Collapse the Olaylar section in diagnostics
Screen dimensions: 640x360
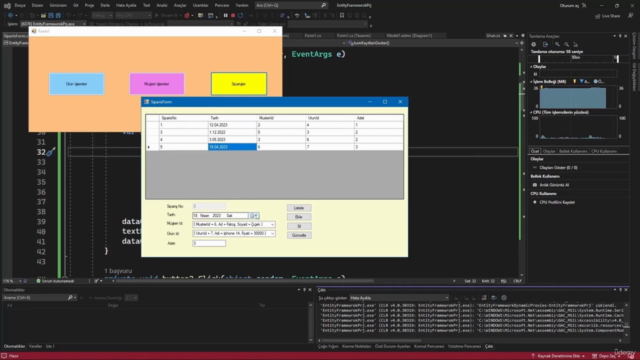(531, 67)
